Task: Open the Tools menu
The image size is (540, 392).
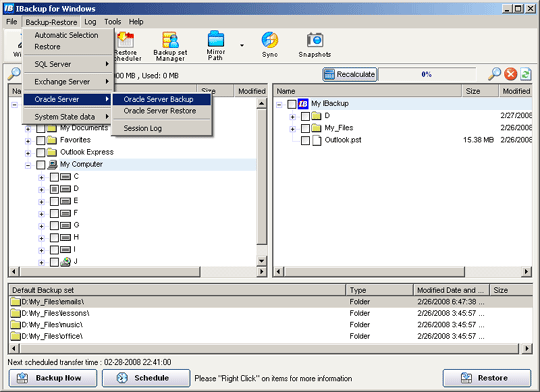Action: click(113, 22)
